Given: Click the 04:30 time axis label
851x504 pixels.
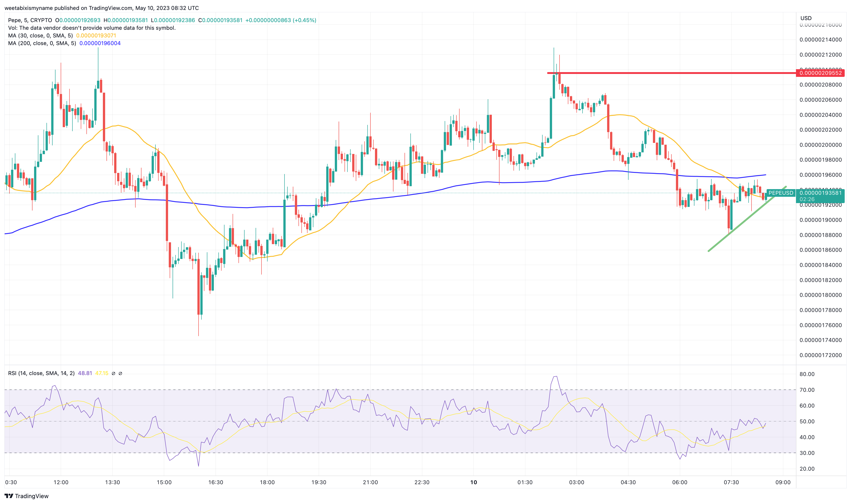Looking at the screenshot, I should coord(628,482).
